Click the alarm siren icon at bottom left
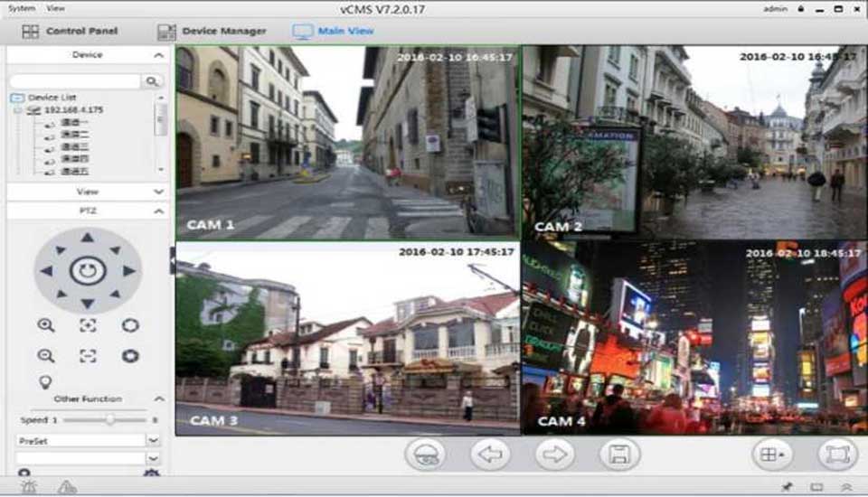This screenshot has width=868, height=497. tap(29, 487)
